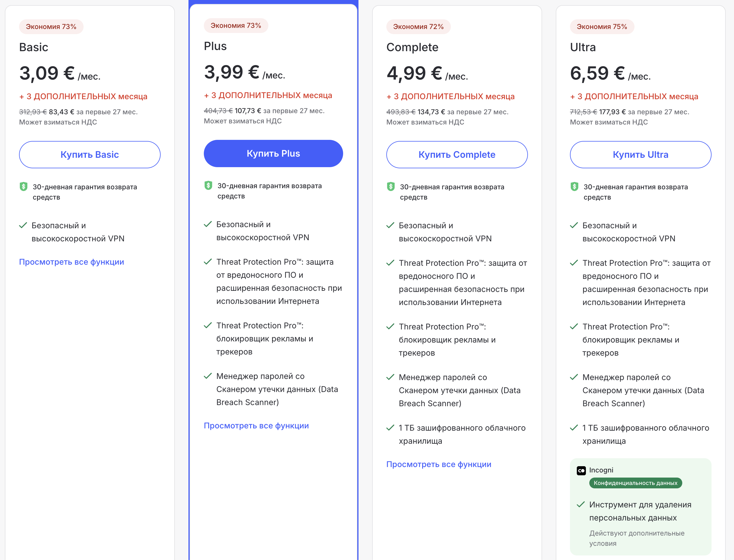This screenshot has width=734, height=560.
Task: Click the 177,93 € total price text
Action: (613, 112)
